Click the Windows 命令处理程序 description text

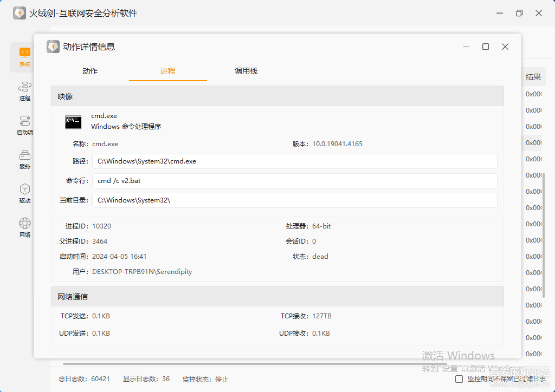(x=126, y=127)
